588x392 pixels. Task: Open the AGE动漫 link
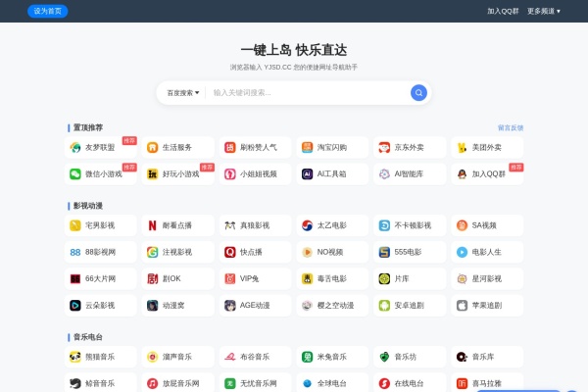pos(256,306)
